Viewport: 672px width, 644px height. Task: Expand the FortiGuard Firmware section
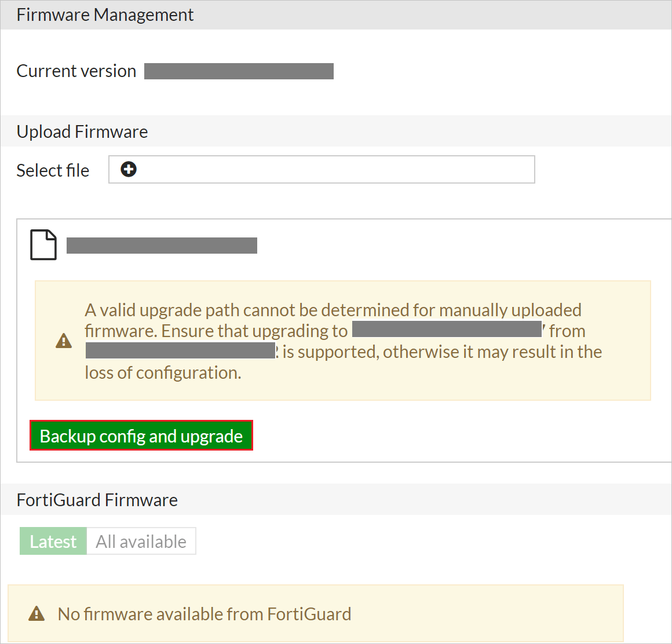coord(97,499)
